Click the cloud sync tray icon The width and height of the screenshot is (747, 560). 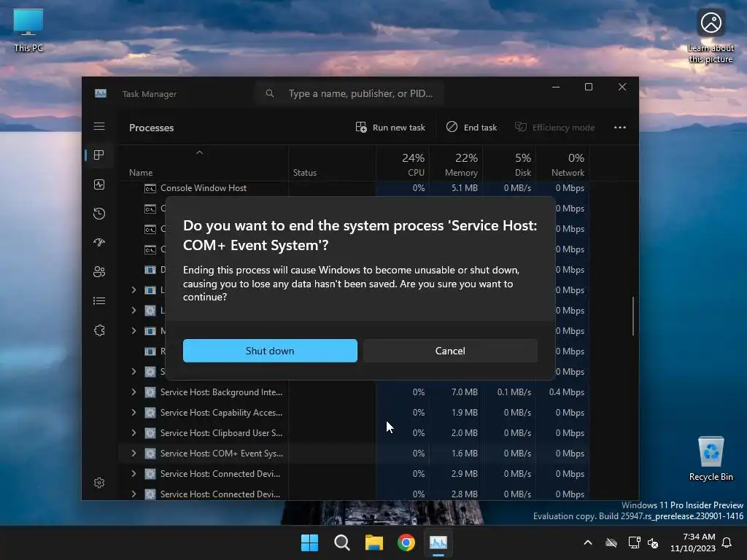pos(611,542)
